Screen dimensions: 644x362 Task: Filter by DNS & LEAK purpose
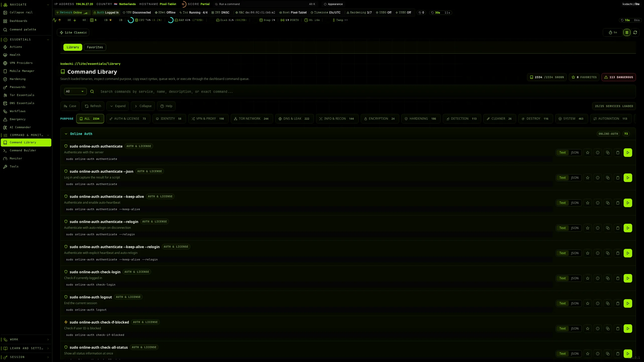point(294,119)
